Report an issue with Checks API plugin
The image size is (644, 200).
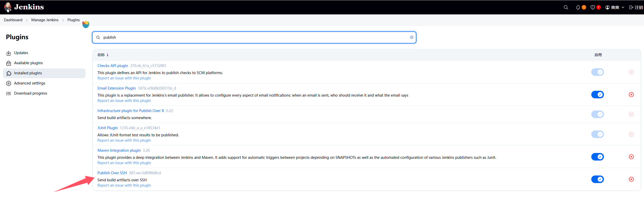pyautogui.click(x=124, y=78)
